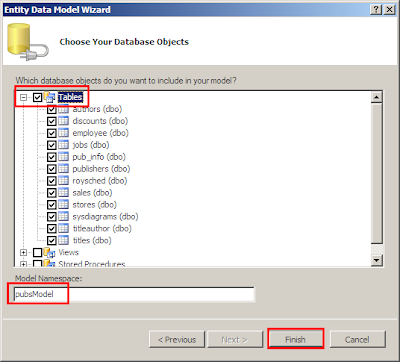The width and height of the screenshot is (400, 362).
Task: Uncheck the roysched (dbo) checkbox
Action: pos(52,181)
